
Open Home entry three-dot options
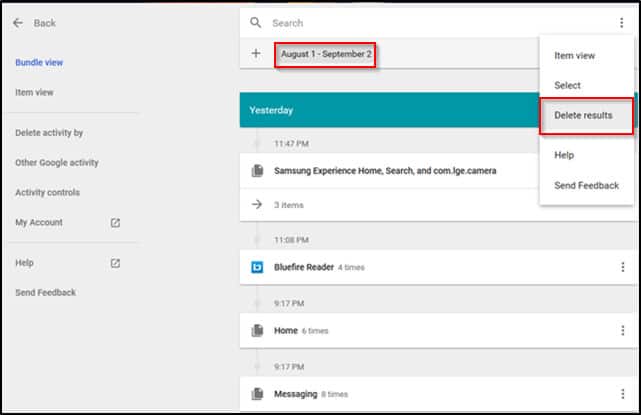pyautogui.click(x=623, y=330)
